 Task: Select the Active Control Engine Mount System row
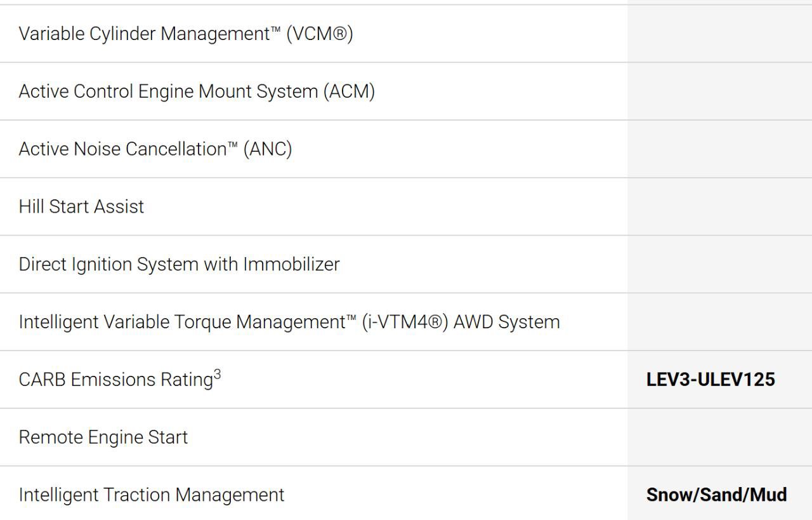tap(406, 91)
